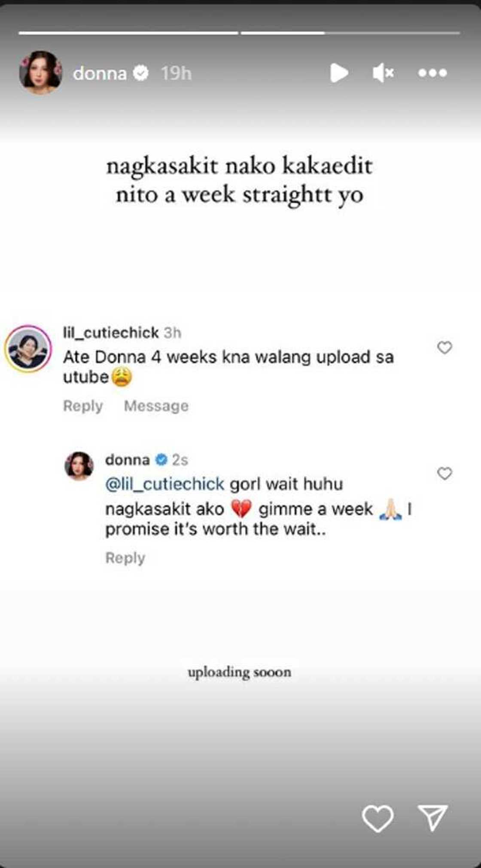This screenshot has height=868, width=481.
Task: Message lil_cutiechick from comment
Action: click(x=156, y=406)
